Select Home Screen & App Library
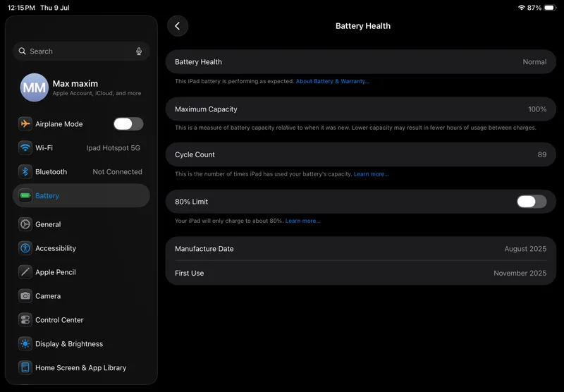564x392 pixels. click(81, 368)
